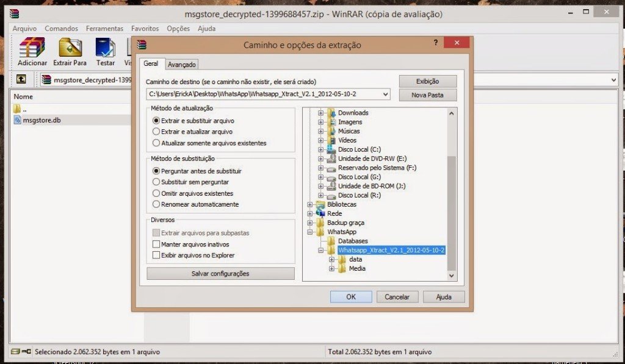Select Reservado pelo Sistema (F:)

pos(377,168)
